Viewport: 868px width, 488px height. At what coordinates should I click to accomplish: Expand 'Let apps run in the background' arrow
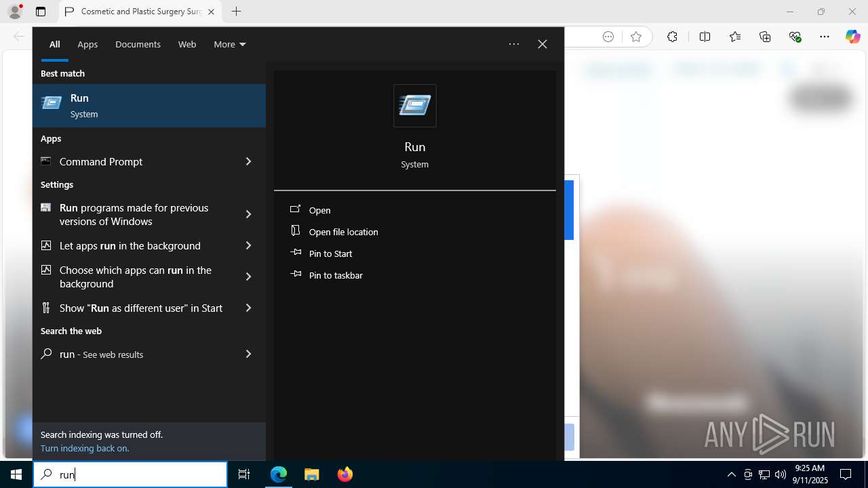248,245
